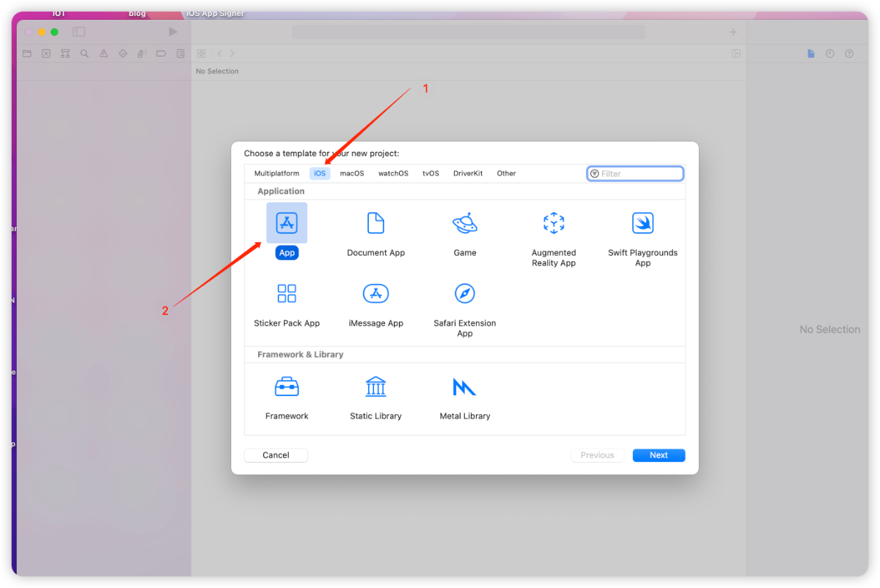880x588 pixels.
Task: Switch to the iOS tab
Action: point(320,174)
